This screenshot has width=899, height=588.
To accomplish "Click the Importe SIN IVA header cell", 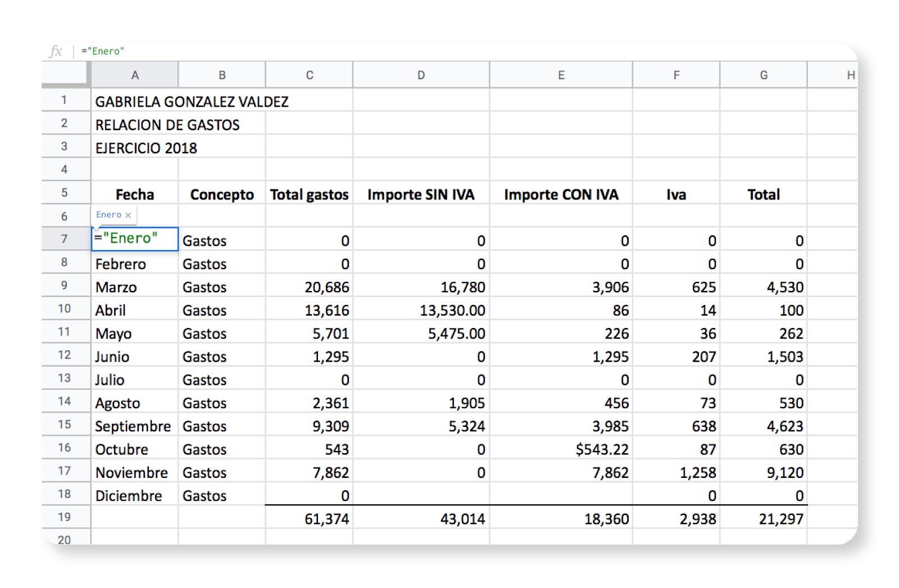I will [x=421, y=194].
